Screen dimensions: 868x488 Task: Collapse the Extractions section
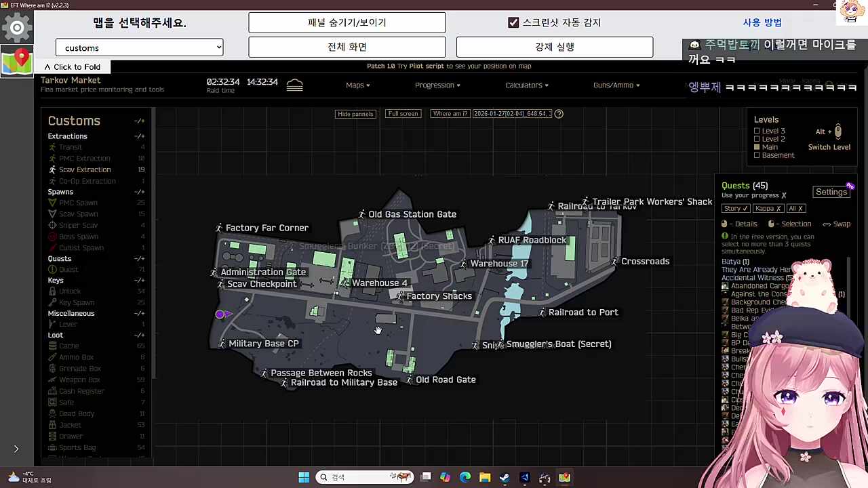139,136
